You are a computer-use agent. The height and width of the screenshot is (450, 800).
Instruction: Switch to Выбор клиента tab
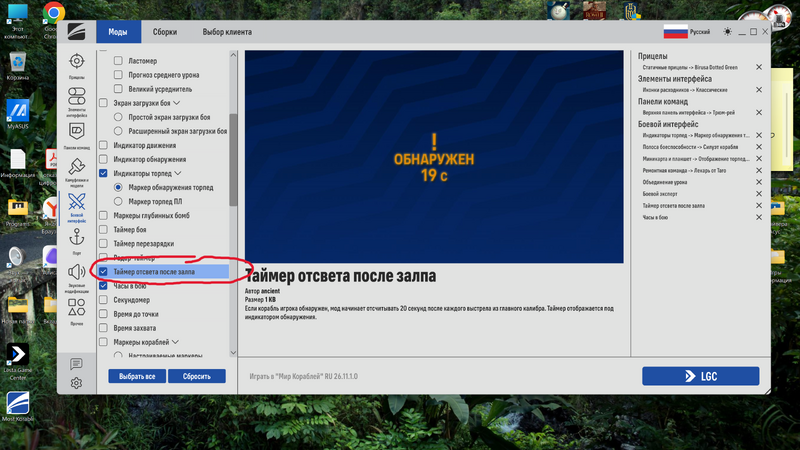[227, 32]
